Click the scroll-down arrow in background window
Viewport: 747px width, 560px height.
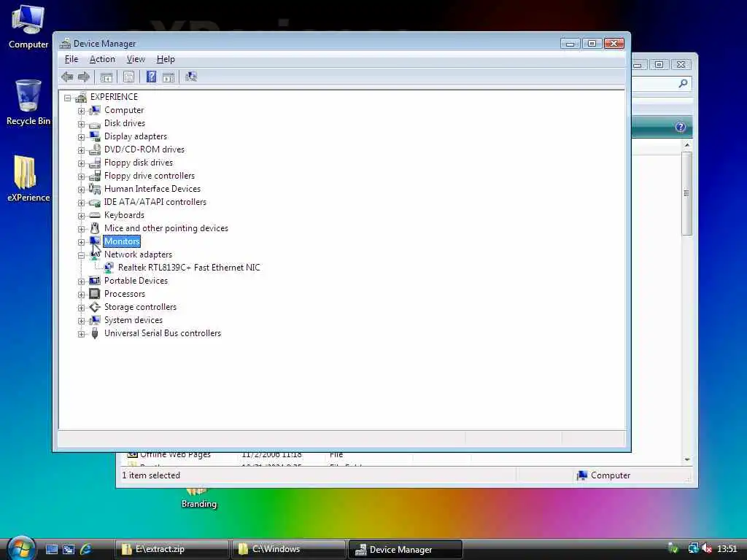[x=687, y=459]
